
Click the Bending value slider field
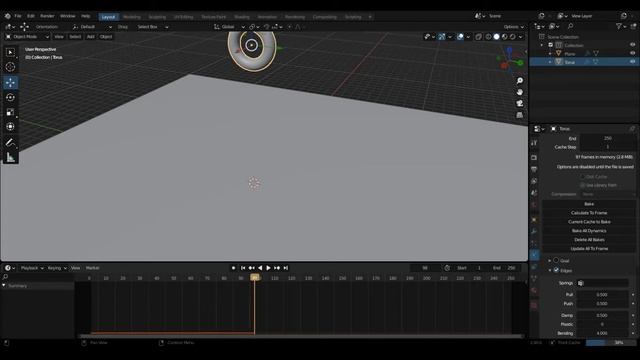tap(602, 333)
